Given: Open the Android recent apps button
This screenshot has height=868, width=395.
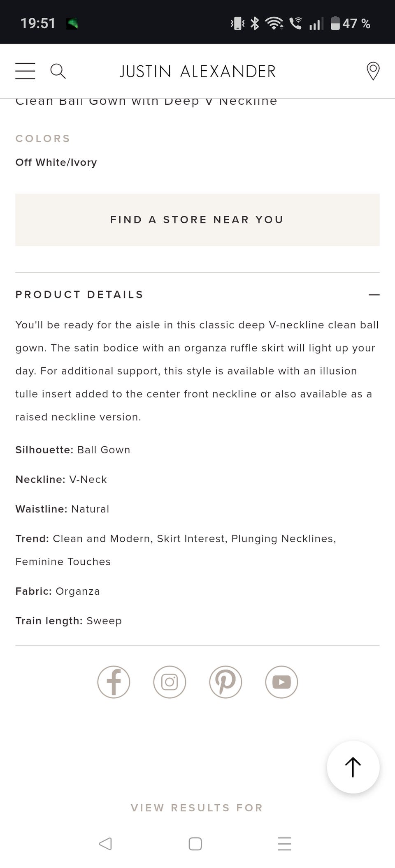Looking at the screenshot, I should click(284, 844).
